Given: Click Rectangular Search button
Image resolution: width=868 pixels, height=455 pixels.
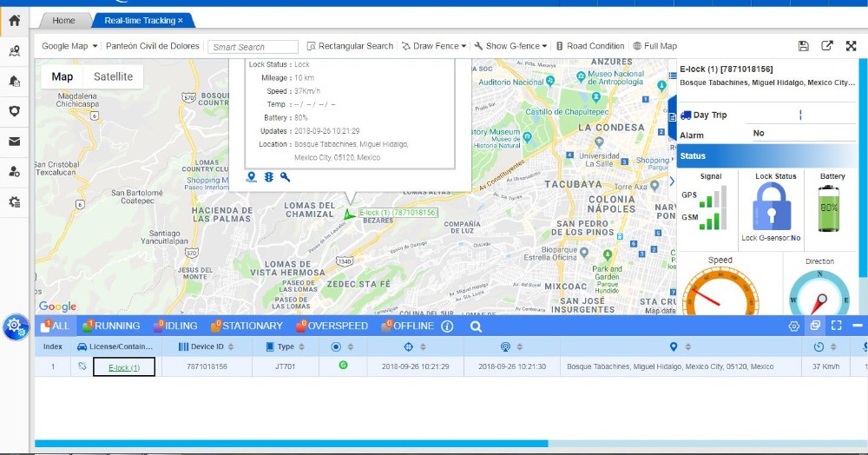Looking at the screenshot, I should [x=350, y=46].
